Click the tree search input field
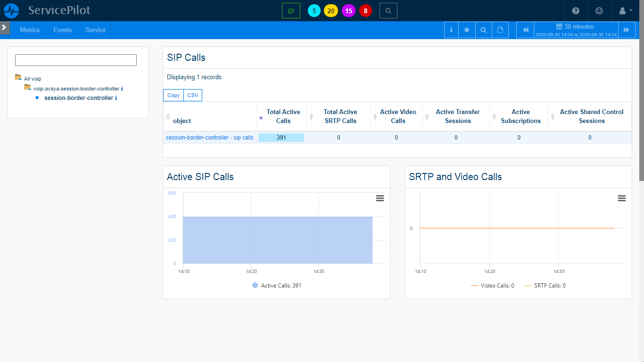The height and width of the screenshot is (362, 644). click(x=76, y=60)
